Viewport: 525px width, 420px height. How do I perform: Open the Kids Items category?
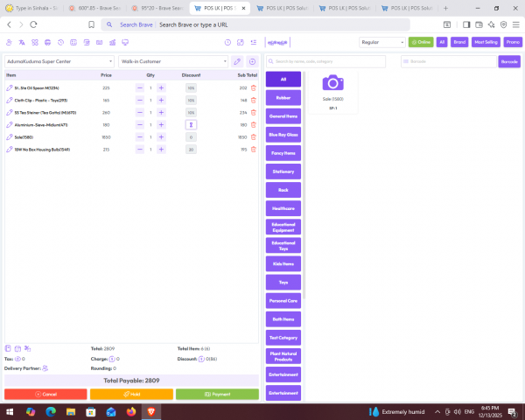(283, 264)
